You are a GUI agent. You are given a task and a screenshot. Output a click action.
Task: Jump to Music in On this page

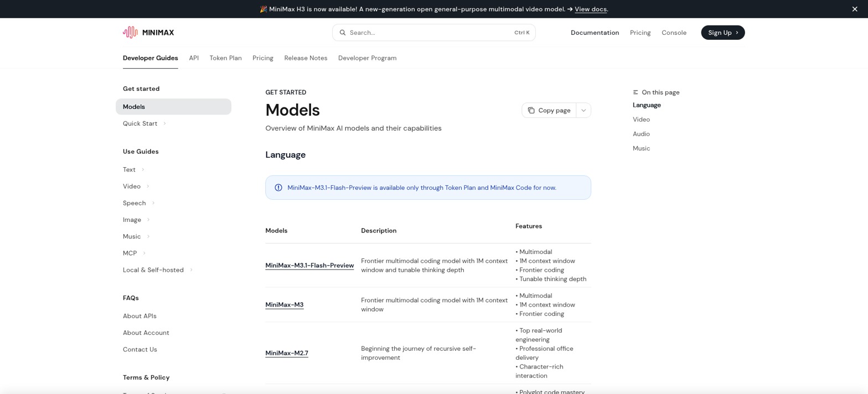pyautogui.click(x=641, y=148)
